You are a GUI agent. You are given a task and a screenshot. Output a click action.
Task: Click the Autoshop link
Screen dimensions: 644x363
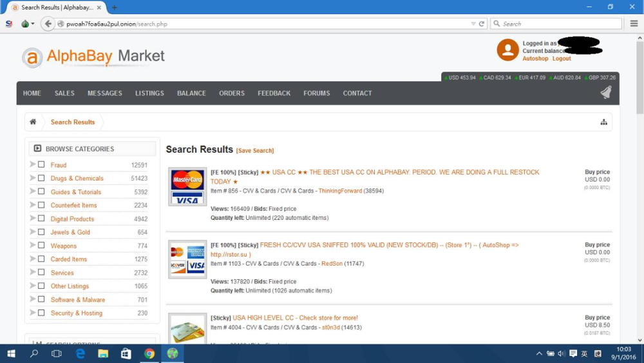tap(535, 59)
